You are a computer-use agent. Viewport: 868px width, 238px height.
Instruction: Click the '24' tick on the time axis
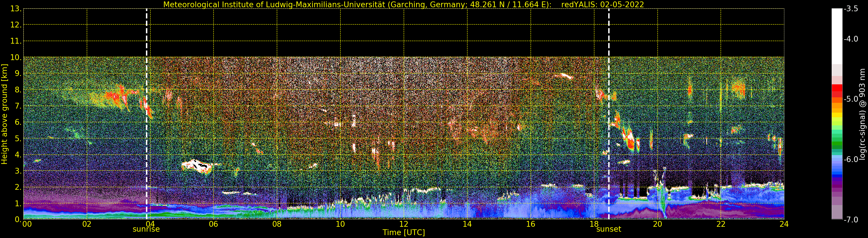point(784,224)
